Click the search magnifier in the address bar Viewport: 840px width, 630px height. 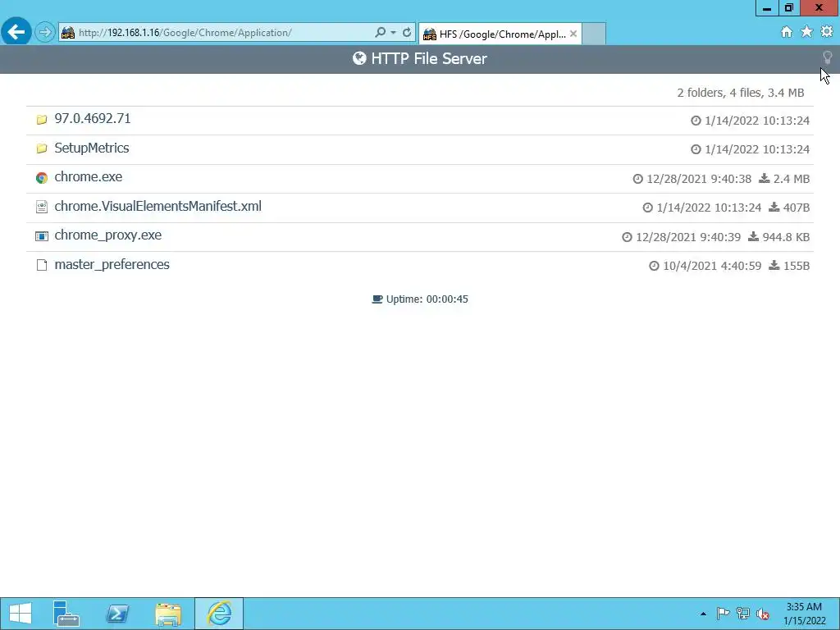pyautogui.click(x=380, y=33)
